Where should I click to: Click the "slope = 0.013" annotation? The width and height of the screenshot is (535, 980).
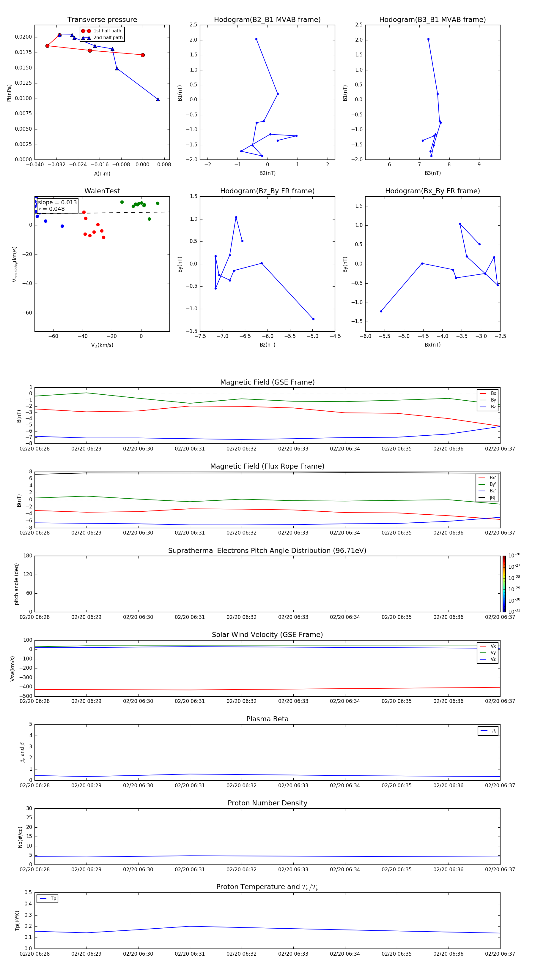(x=57, y=203)
